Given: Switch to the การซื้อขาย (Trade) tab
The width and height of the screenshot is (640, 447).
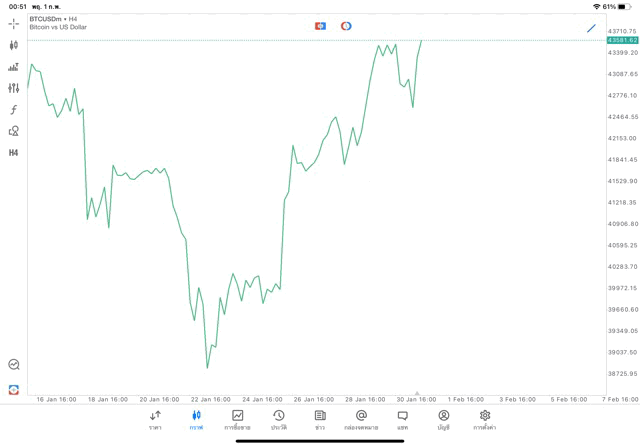Looking at the screenshot, I should 237,419.
